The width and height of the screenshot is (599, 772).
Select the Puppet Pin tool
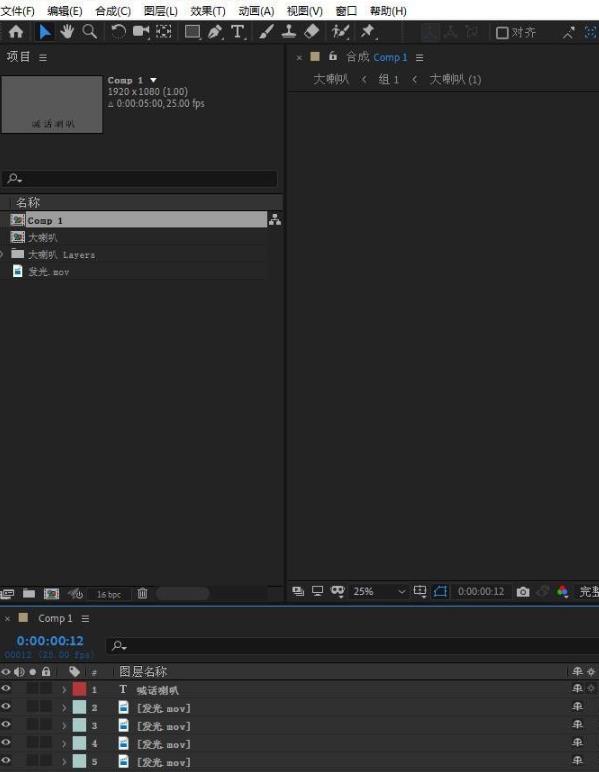click(368, 32)
